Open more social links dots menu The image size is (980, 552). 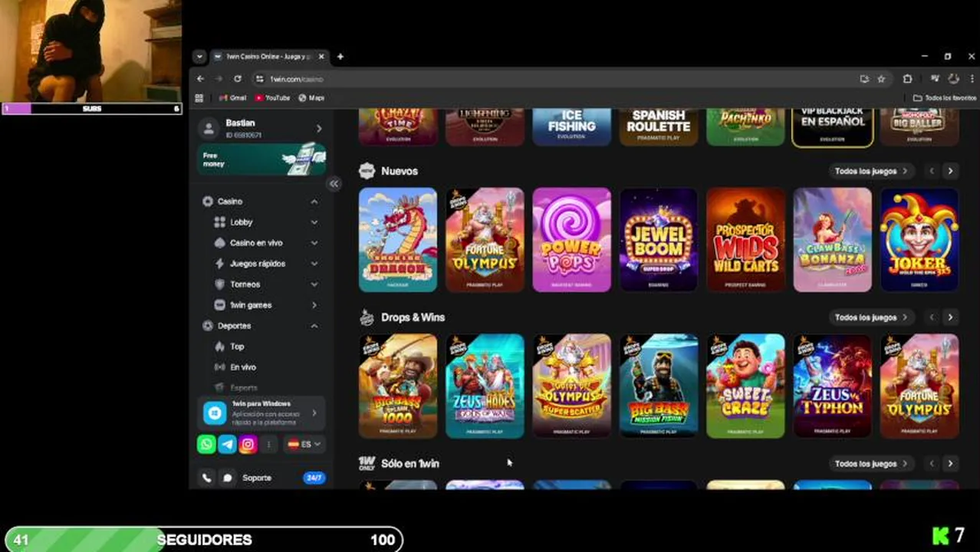point(268,444)
